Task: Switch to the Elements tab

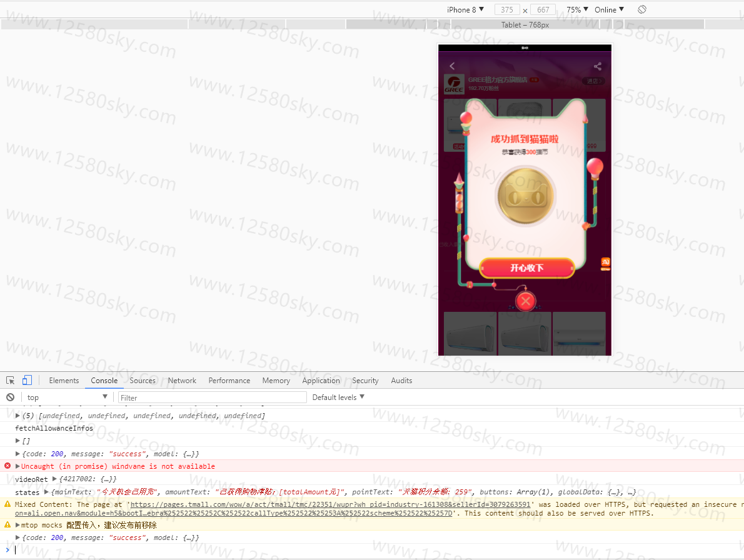Action: click(64, 380)
